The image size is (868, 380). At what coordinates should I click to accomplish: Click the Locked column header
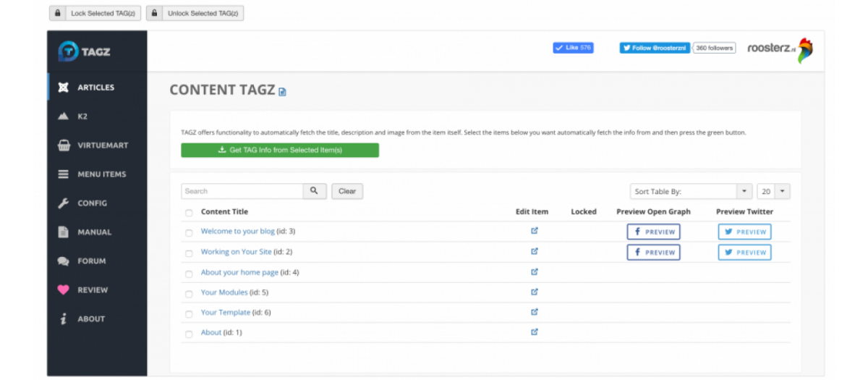click(584, 212)
